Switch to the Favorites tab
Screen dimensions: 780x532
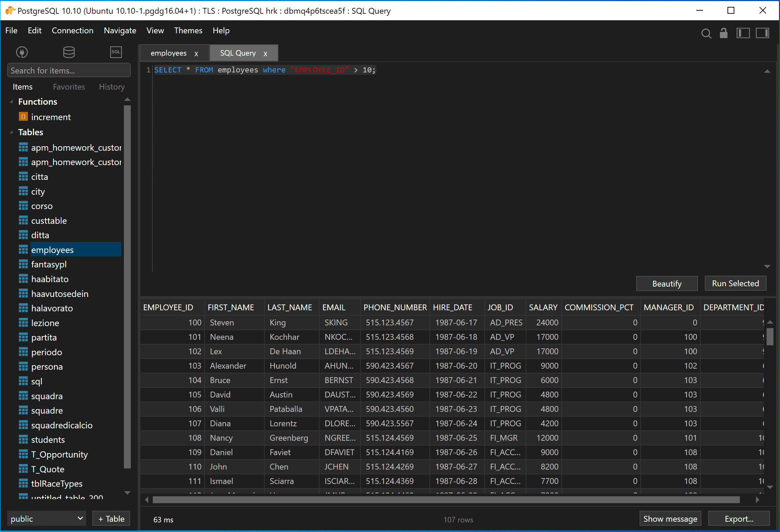pos(69,87)
